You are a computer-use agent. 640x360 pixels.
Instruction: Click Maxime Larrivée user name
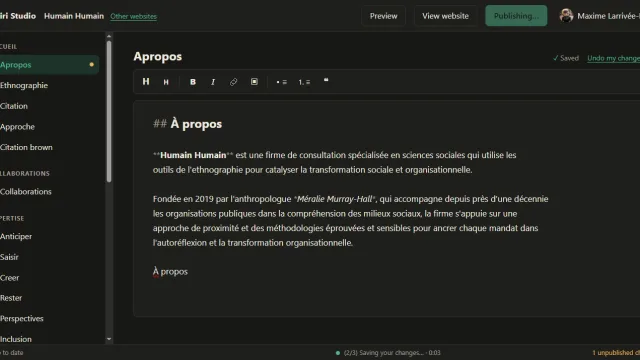pos(608,16)
